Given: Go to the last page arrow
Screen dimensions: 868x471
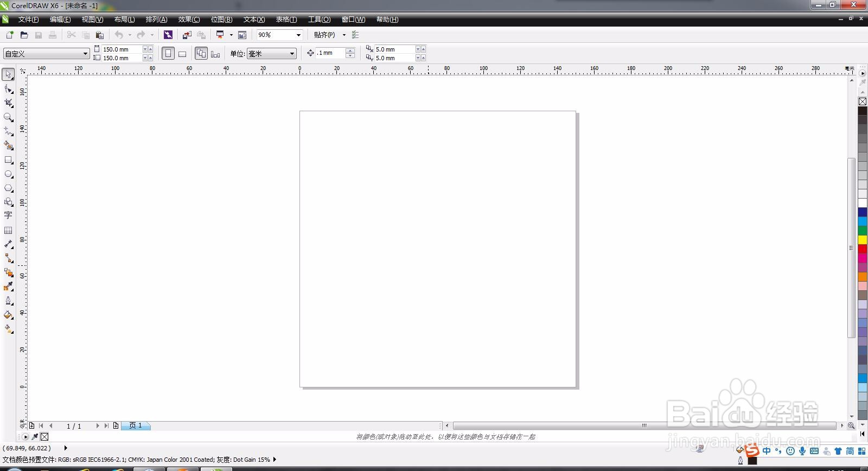Looking at the screenshot, I should (106, 426).
